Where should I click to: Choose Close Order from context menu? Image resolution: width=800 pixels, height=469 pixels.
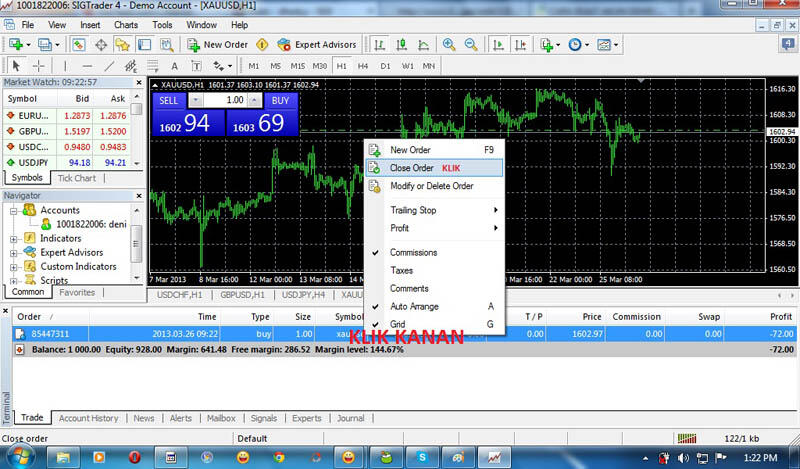pyautogui.click(x=435, y=168)
